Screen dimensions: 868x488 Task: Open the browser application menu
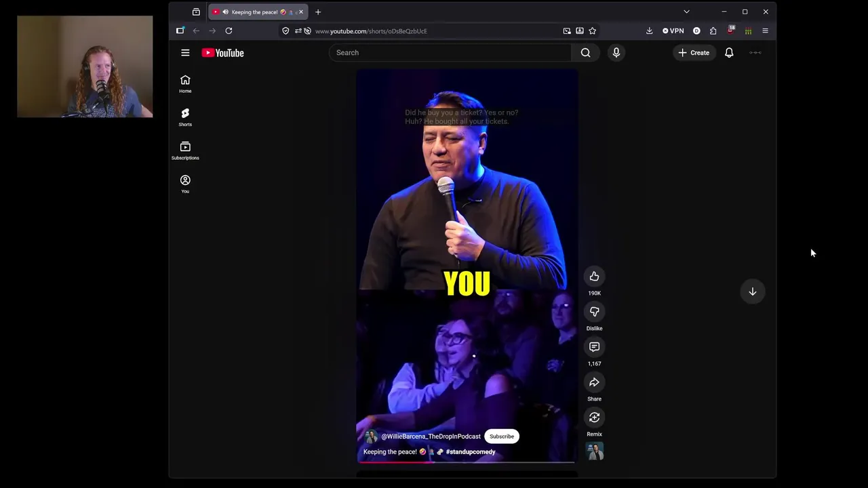point(765,30)
